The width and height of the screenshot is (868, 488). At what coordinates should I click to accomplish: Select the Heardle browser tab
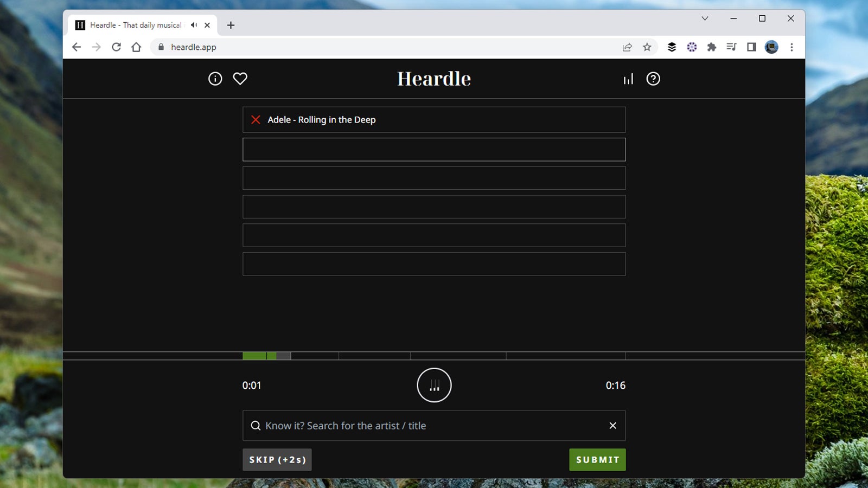point(136,25)
